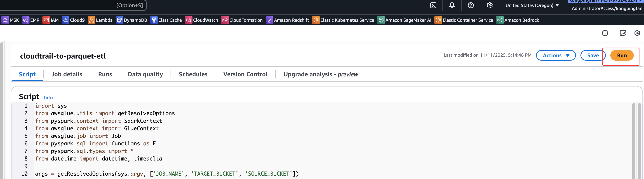Image resolution: width=644 pixels, height=179 pixels.
Task: Expand the Actions dropdown menu
Action: pyautogui.click(x=556, y=56)
